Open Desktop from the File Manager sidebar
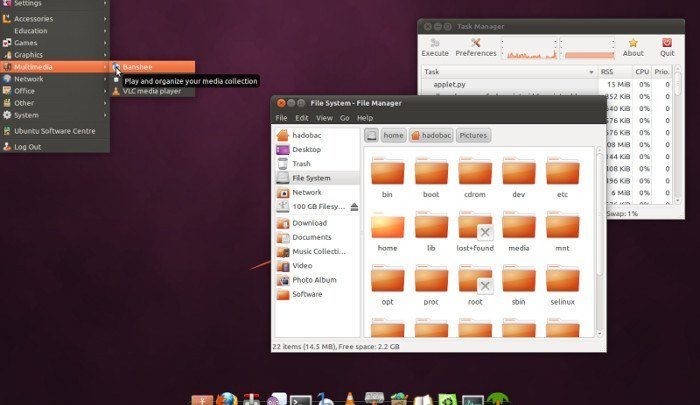Screen dimensions: 700x405 click(317, 150)
